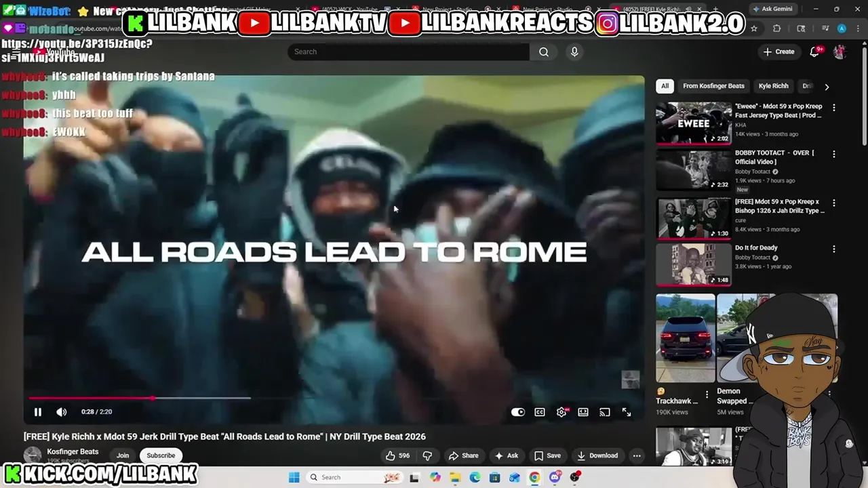Click the magnifier search button

[544, 52]
